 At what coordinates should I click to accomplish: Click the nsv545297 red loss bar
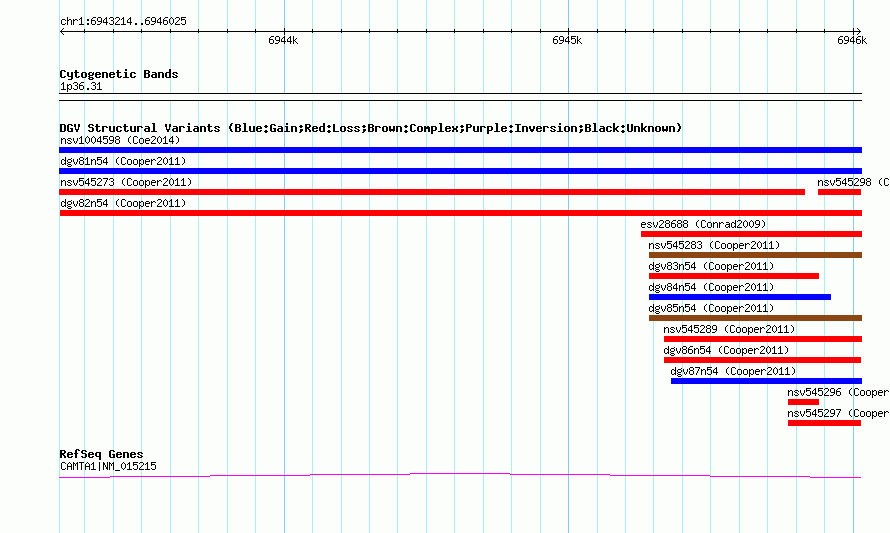tap(824, 423)
